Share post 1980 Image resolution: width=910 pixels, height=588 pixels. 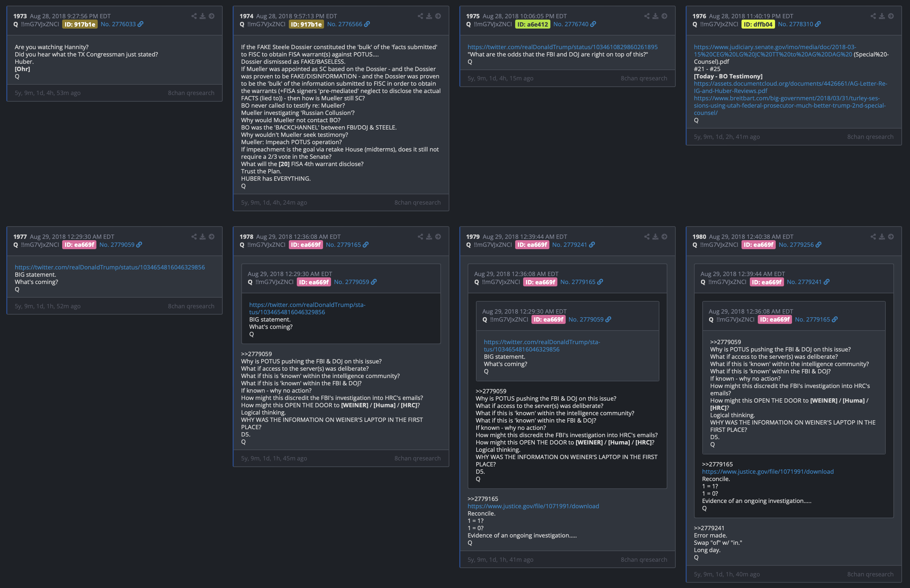pyautogui.click(x=873, y=237)
